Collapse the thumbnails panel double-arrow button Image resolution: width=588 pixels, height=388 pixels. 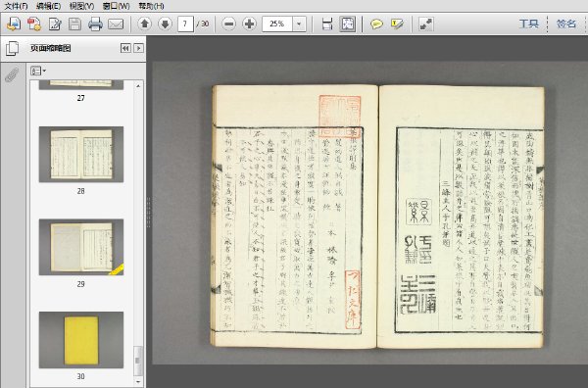pos(125,48)
